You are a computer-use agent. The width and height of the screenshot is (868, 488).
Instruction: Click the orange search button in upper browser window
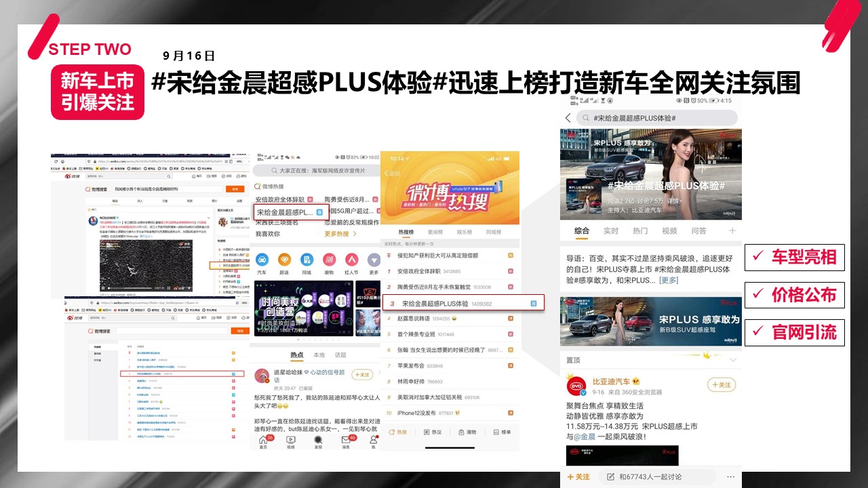click(x=237, y=189)
